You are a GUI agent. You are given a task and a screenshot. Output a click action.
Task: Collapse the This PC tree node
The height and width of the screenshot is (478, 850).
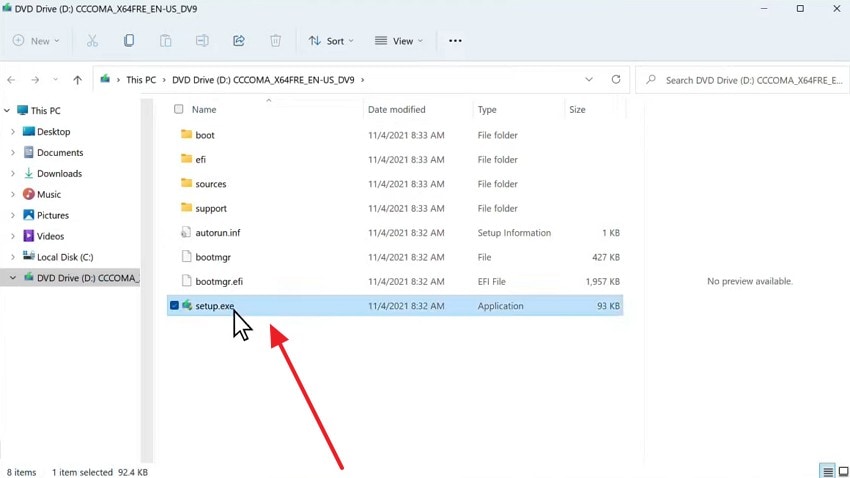(7, 111)
